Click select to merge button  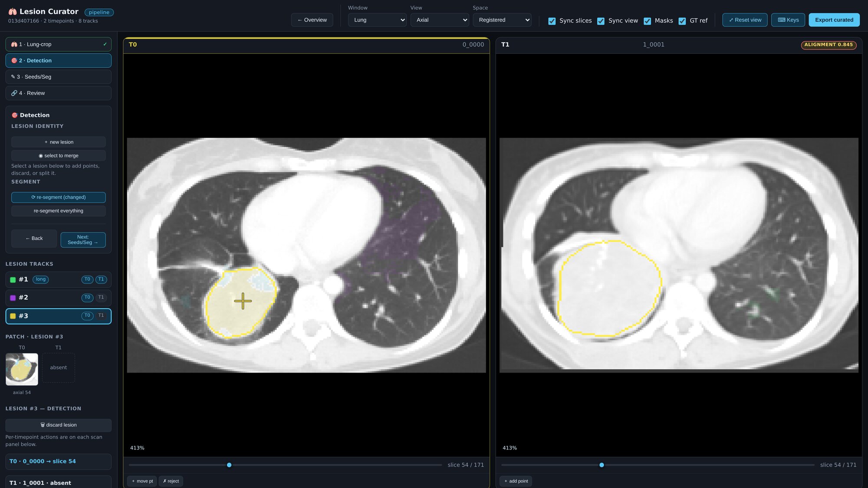(58, 156)
